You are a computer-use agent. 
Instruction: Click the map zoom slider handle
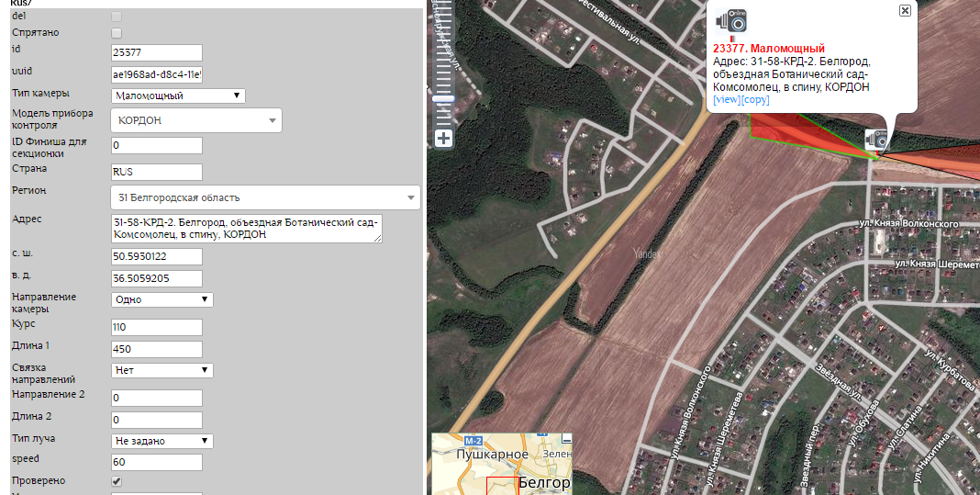444,99
